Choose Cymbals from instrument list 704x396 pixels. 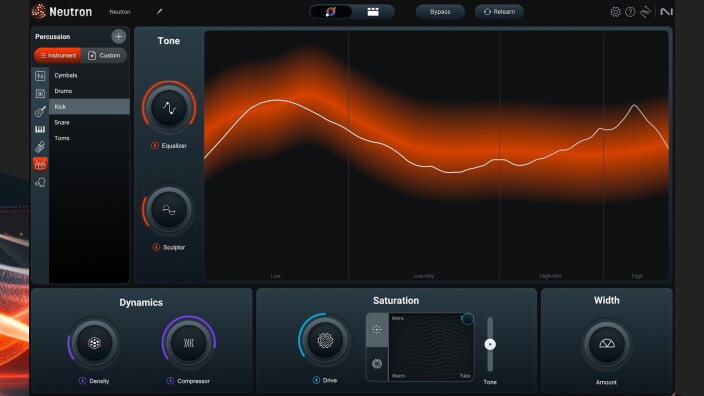point(89,75)
